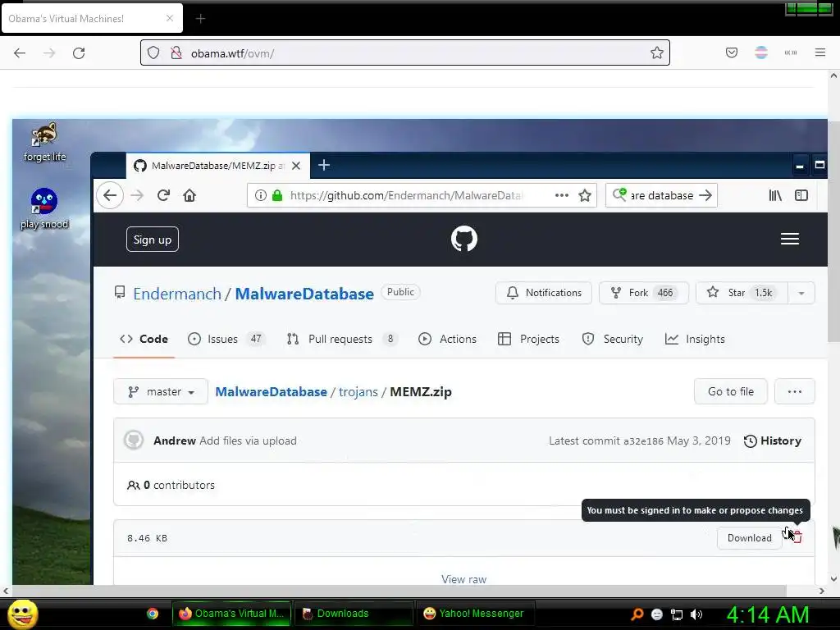Viewport: 840px width, 630px height.
Task: Open MalwareDatabase repository title link
Action: pos(304,294)
